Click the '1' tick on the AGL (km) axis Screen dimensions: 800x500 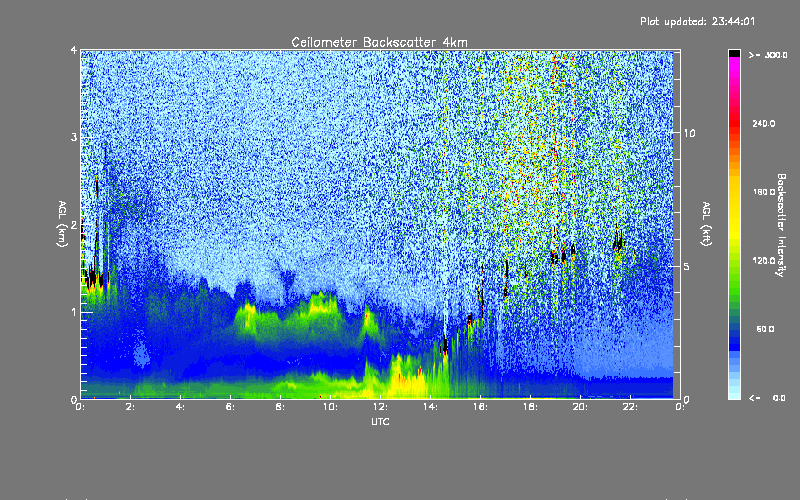[74, 312]
